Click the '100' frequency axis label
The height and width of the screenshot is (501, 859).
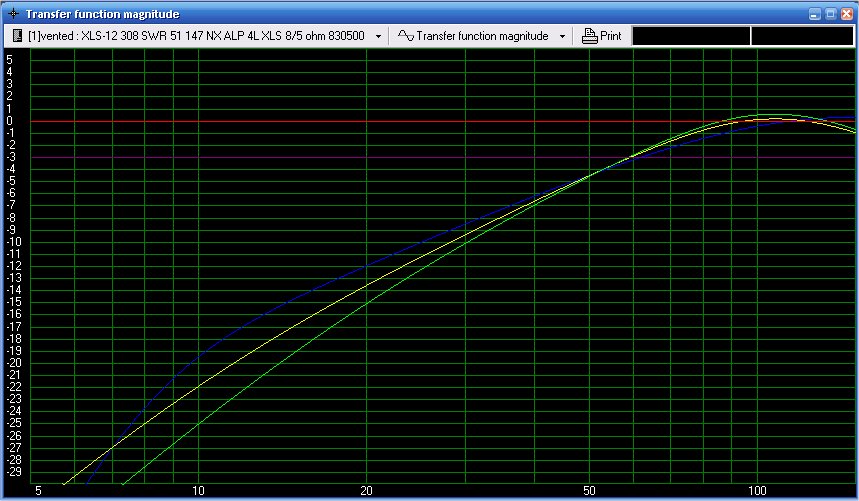pyautogui.click(x=757, y=491)
